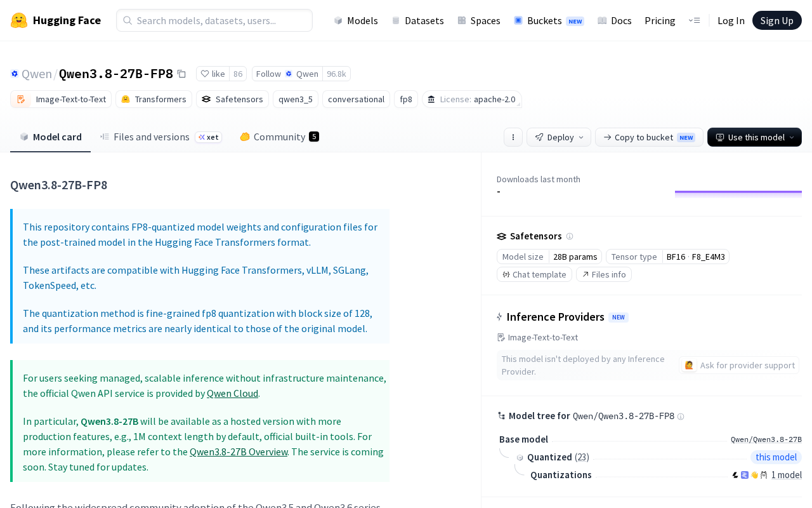Open Docs in top navigation
The height and width of the screenshot is (508, 812).
click(x=615, y=20)
